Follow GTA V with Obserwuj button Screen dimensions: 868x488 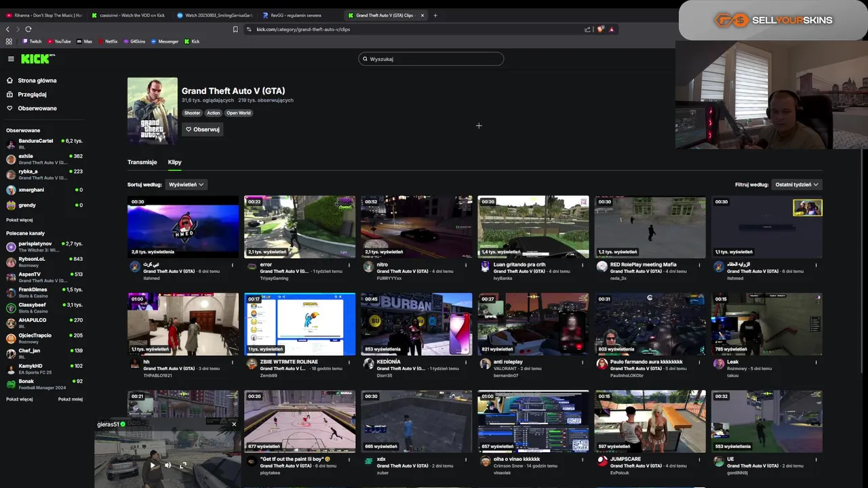(203, 129)
